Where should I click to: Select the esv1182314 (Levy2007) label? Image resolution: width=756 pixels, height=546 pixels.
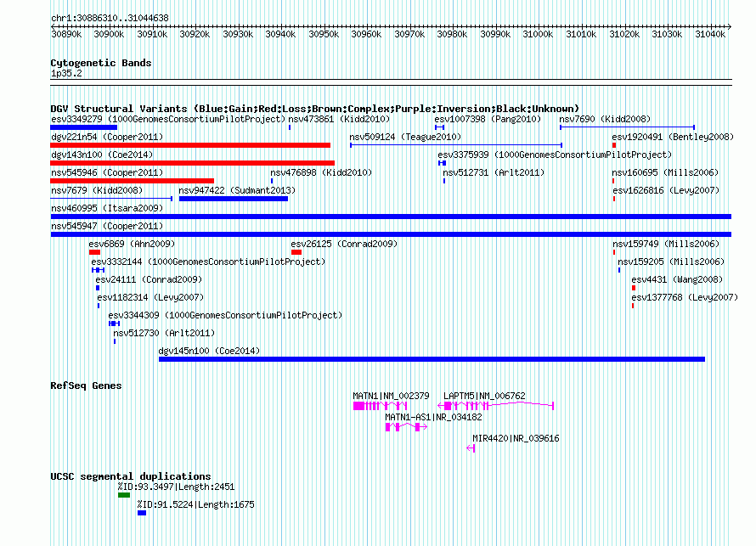[150, 297]
